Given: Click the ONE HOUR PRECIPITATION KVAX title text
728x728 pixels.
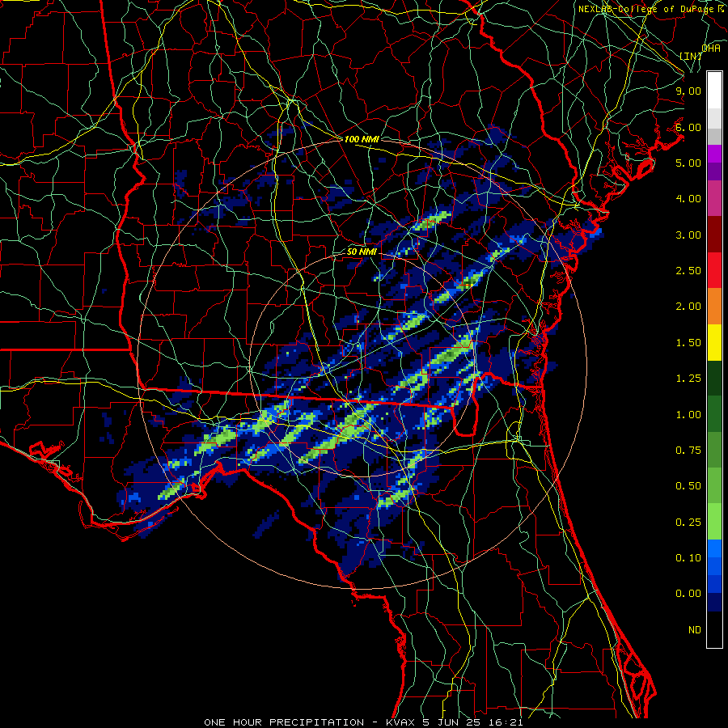Looking at the screenshot, I should (x=363, y=722).
